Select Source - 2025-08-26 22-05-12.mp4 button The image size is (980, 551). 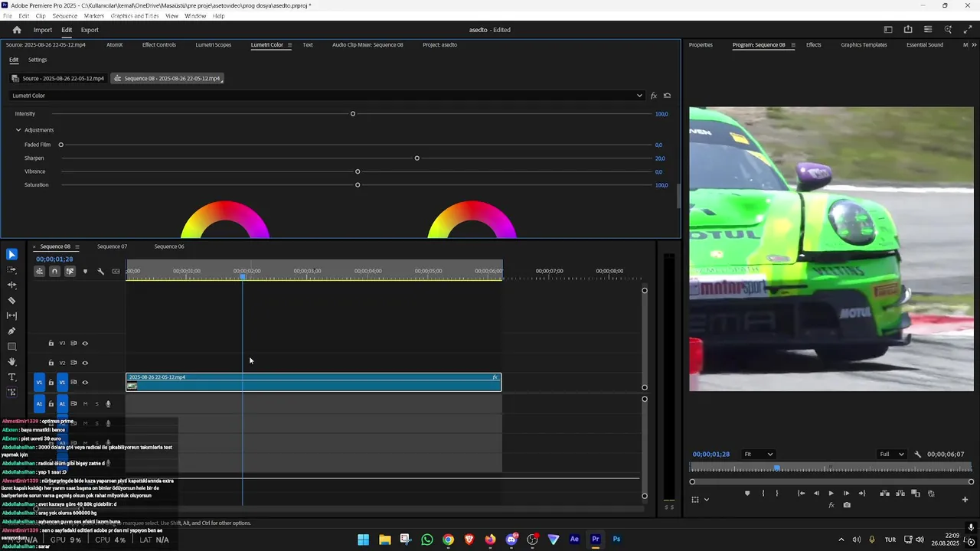pos(58,78)
